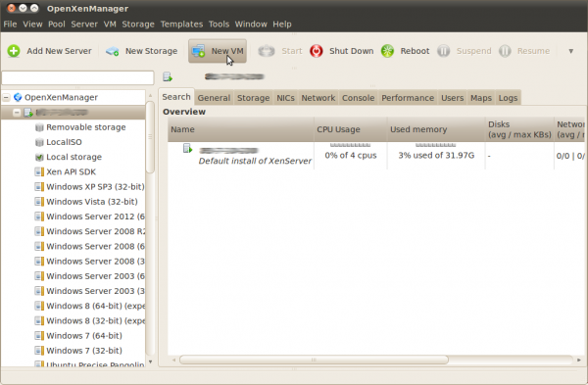
Task: Click the New Storage label
Action: [151, 51]
